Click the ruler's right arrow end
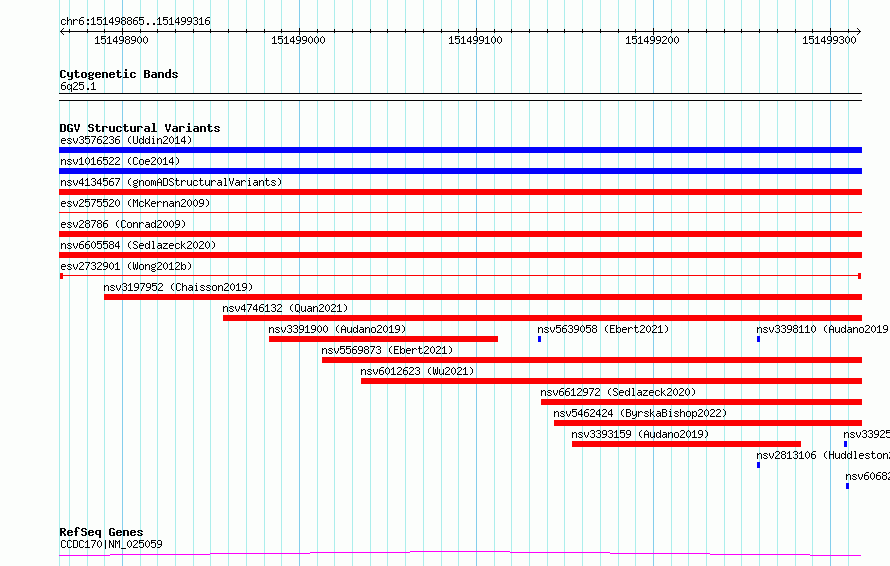Screen dimensions: 890x566 coord(859,32)
